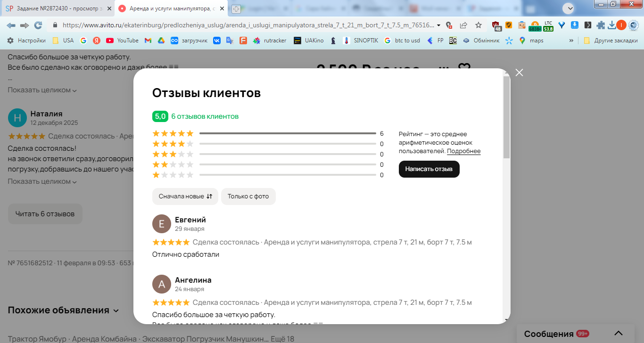
Task: Open the page share icon in the address bar
Action: click(x=463, y=25)
